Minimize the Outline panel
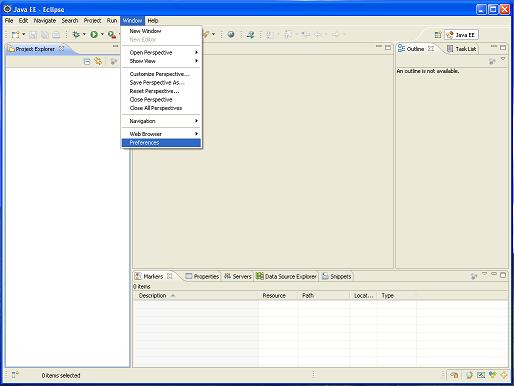514x386 pixels. 494,46
